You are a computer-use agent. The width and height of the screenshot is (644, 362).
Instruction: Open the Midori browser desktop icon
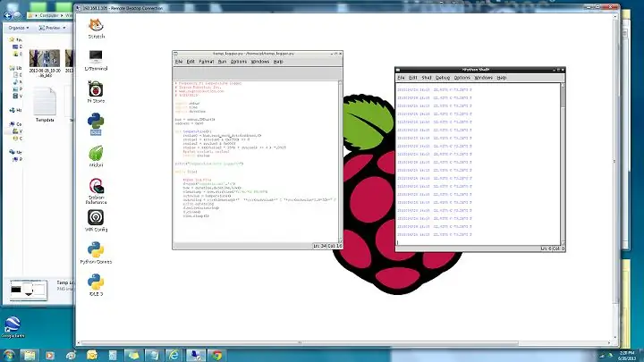tap(96, 156)
